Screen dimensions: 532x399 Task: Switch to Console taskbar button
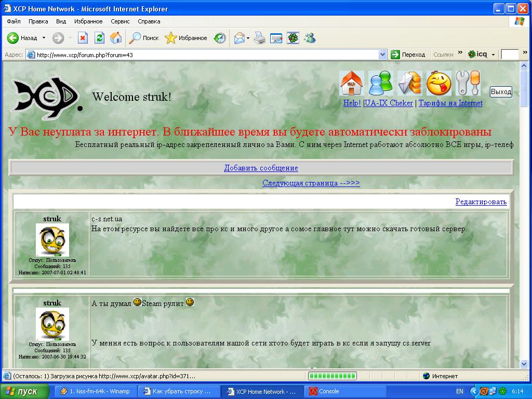point(345,391)
